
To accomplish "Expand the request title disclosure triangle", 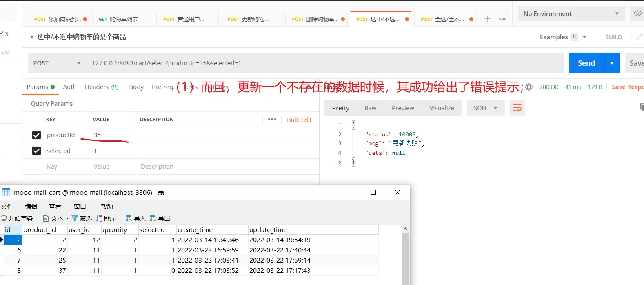I will [x=32, y=37].
